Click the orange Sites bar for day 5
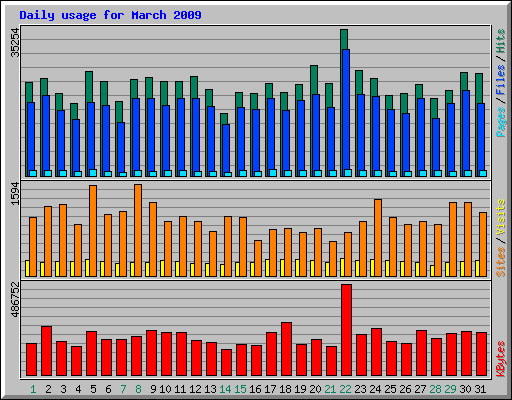This screenshot has width=512, height=400. click(93, 231)
